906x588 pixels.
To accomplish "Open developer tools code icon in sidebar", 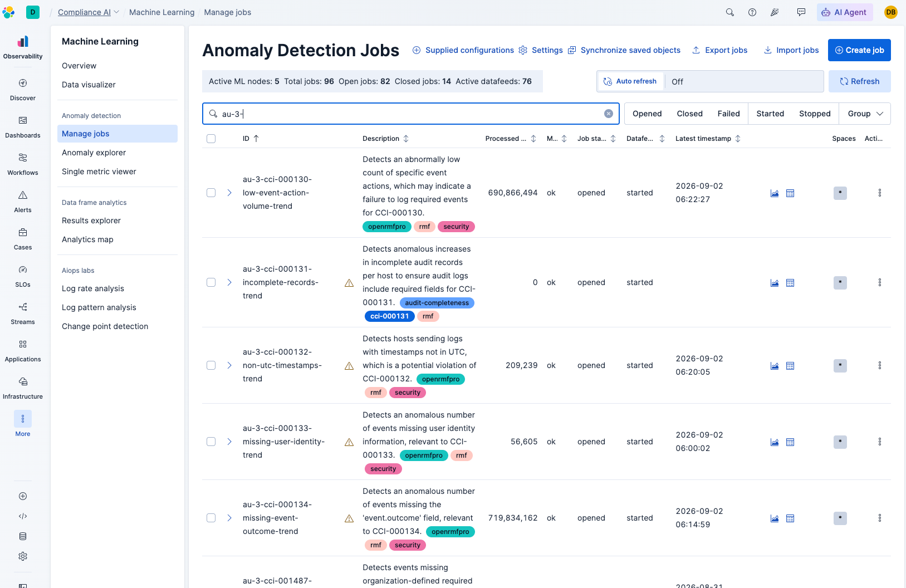I will tap(23, 516).
